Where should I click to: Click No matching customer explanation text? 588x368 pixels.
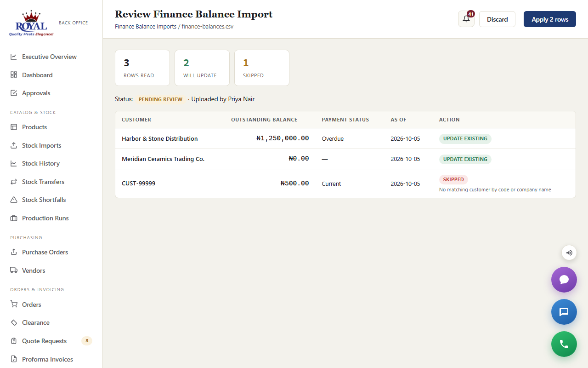(x=495, y=190)
